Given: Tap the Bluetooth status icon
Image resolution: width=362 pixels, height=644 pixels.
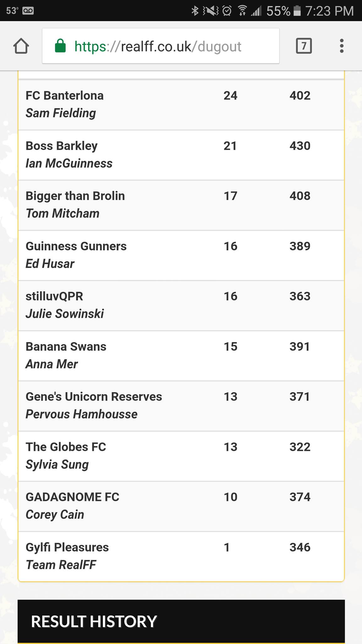Looking at the screenshot, I should pos(195,11).
